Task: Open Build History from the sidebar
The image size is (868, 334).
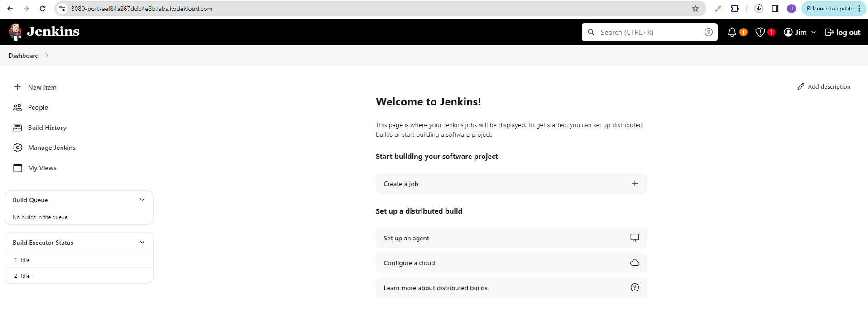Action: point(47,128)
